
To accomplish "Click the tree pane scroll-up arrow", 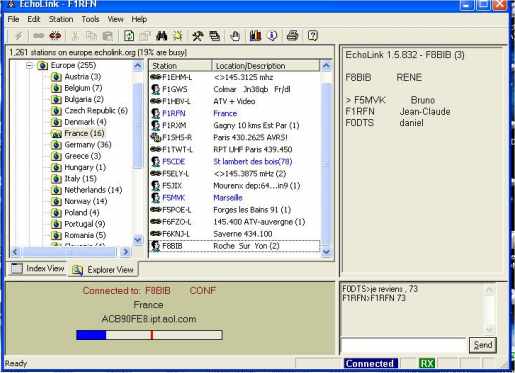I will 138,65.
